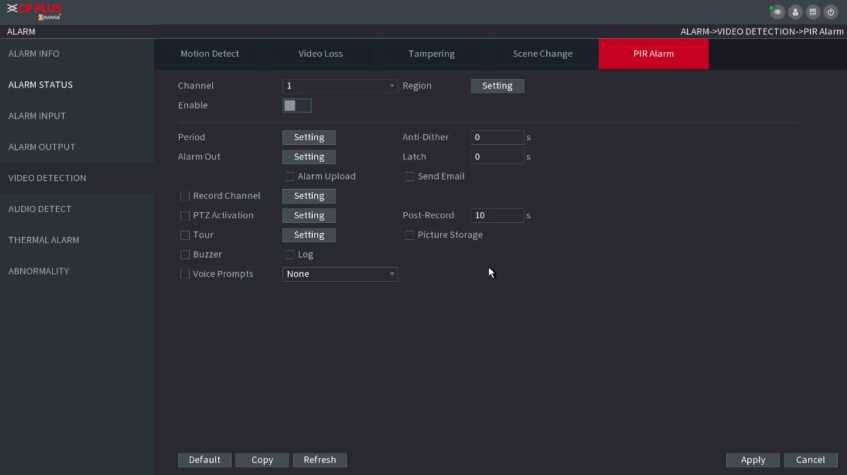Open the user account icon
The width and height of the screenshot is (847, 475).
(x=795, y=12)
